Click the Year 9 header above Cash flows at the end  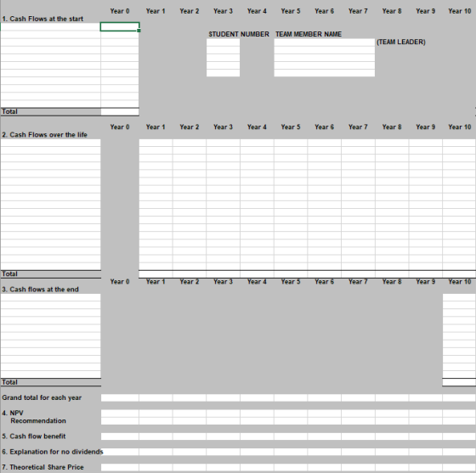(x=425, y=282)
